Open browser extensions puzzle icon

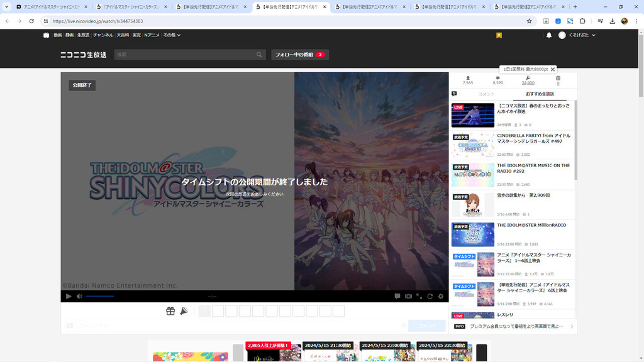click(x=582, y=21)
